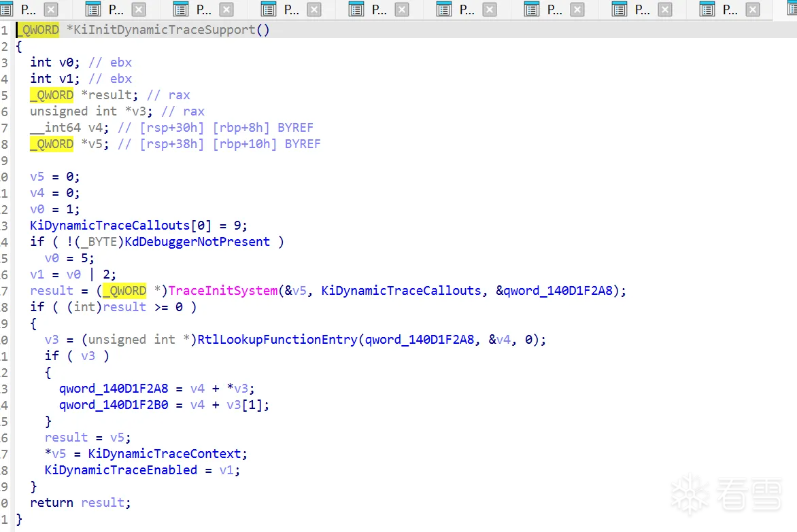
Task: Select the 'int v0;' declaration
Action: [x=55, y=63]
